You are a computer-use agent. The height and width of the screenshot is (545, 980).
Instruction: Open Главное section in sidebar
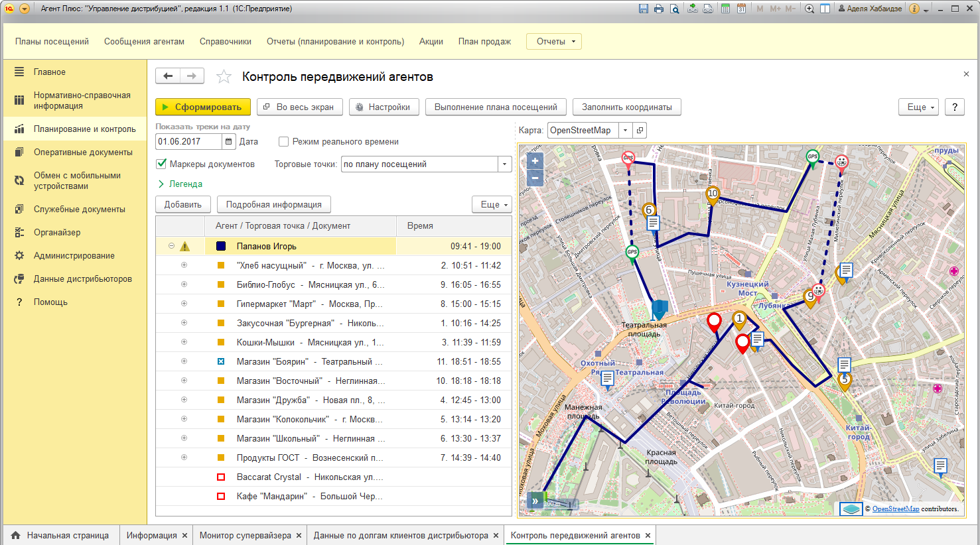coord(75,72)
